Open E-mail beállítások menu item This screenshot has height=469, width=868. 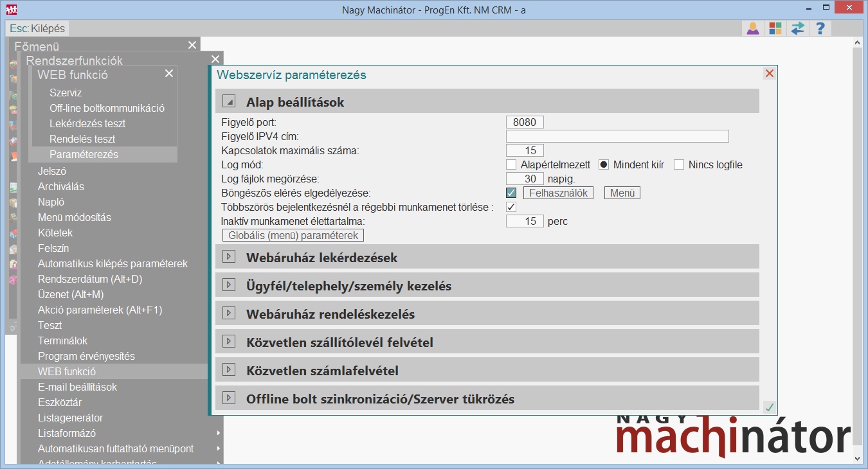click(78, 387)
